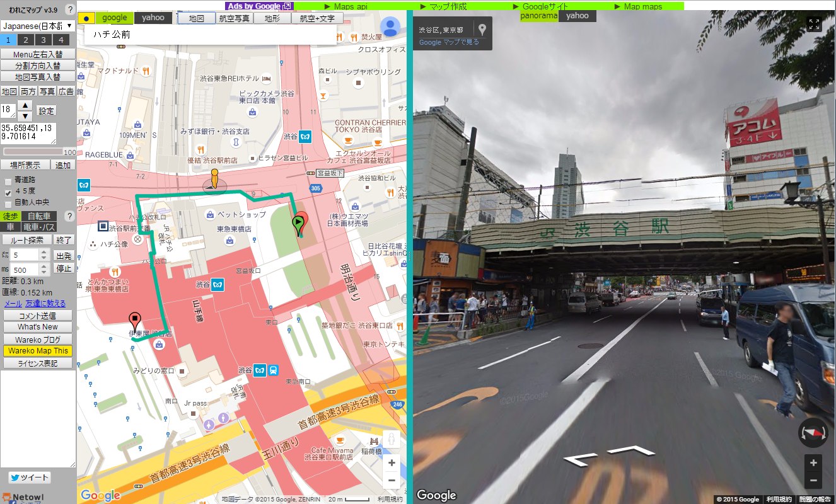Open the メール link
Screen dimensions: 836x504
13,304
